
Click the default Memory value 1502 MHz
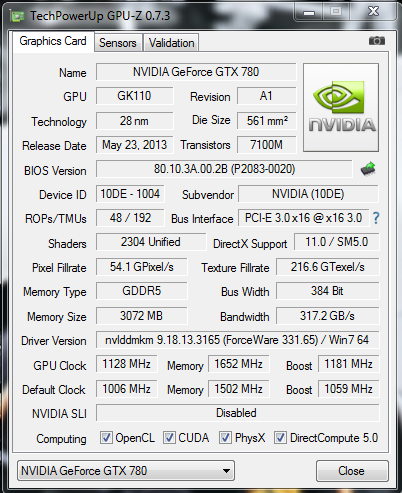tap(238, 389)
